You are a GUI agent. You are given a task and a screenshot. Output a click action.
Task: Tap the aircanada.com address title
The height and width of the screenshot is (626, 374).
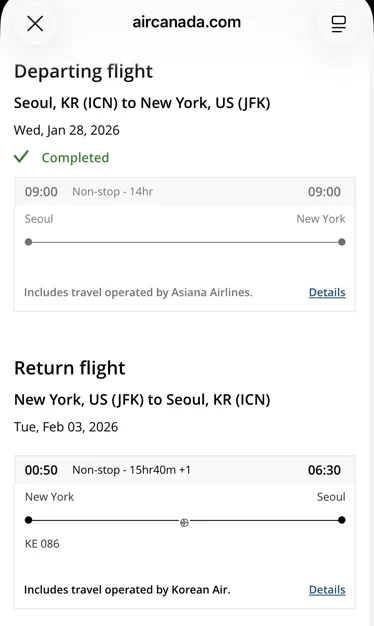pos(186,22)
